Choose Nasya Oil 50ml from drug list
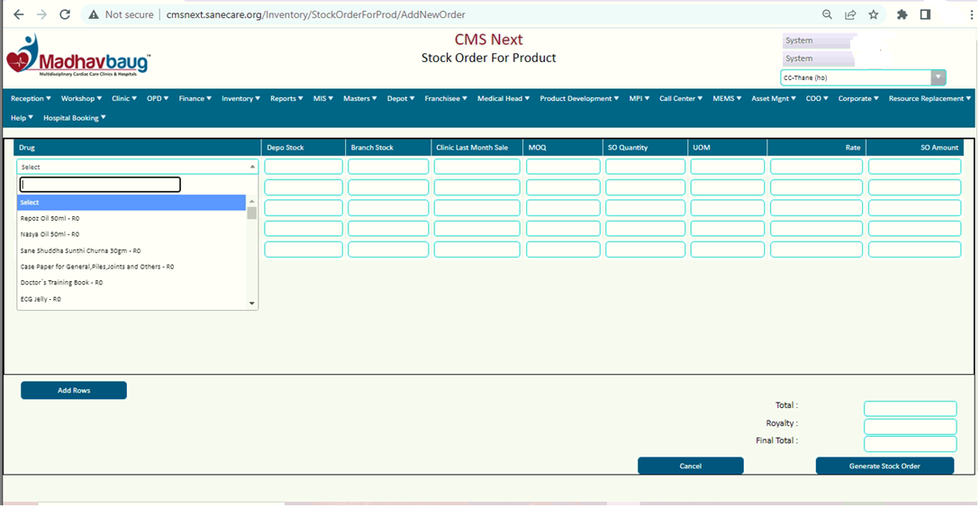980x508 pixels. pyautogui.click(x=50, y=234)
